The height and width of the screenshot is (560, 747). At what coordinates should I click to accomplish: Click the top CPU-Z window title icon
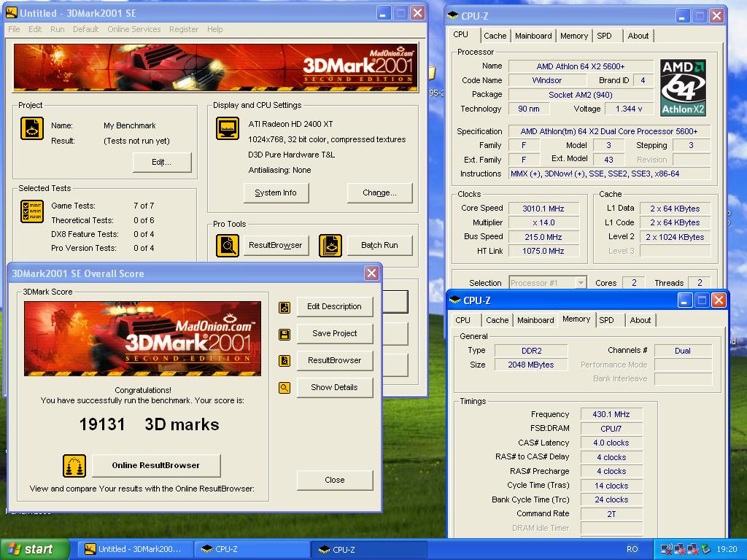click(453, 16)
